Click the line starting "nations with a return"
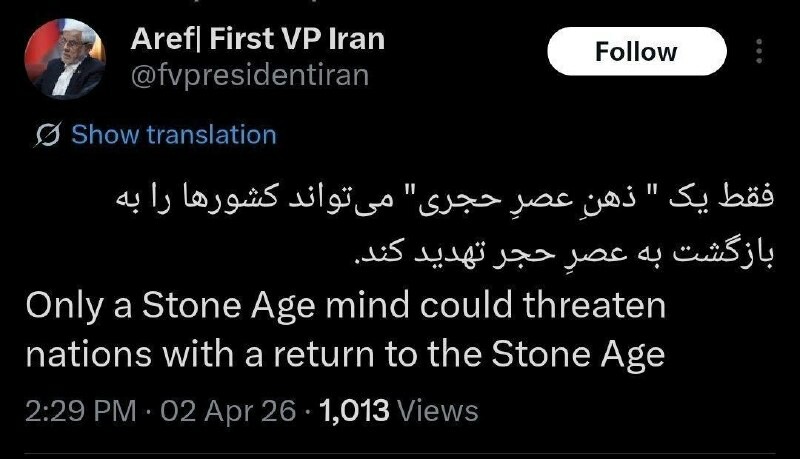The height and width of the screenshot is (459, 800). coord(345,355)
